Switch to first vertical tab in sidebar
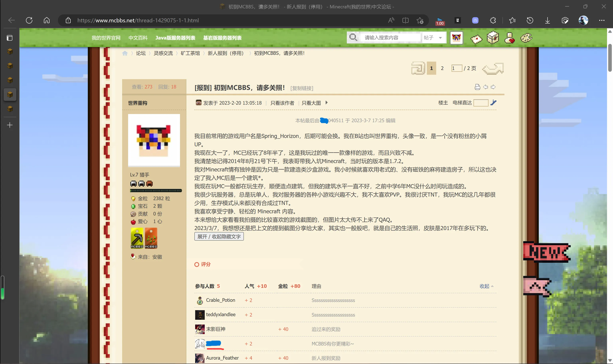Image resolution: width=613 pixels, height=364 pixels. (10, 51)
